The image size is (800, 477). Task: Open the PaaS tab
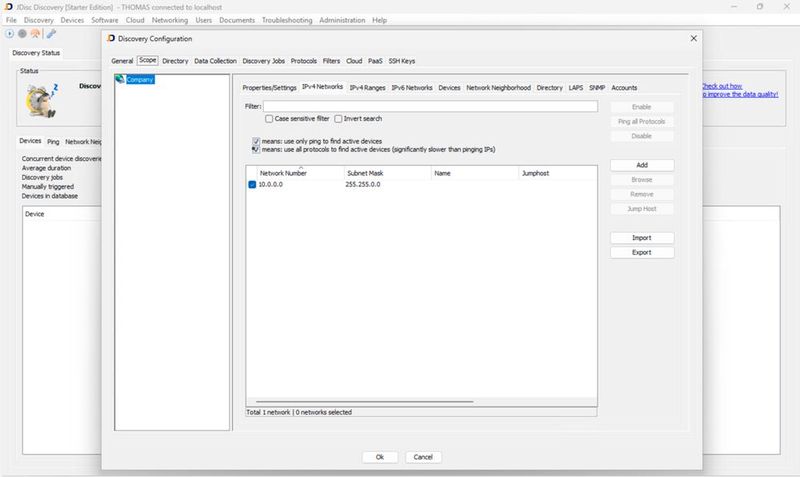[375, 61]
